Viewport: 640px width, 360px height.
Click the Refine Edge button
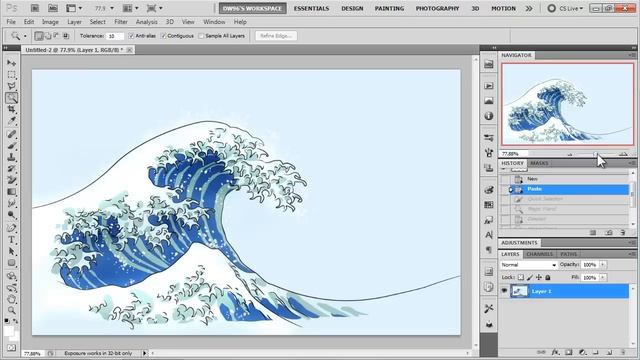coord(276,36)
